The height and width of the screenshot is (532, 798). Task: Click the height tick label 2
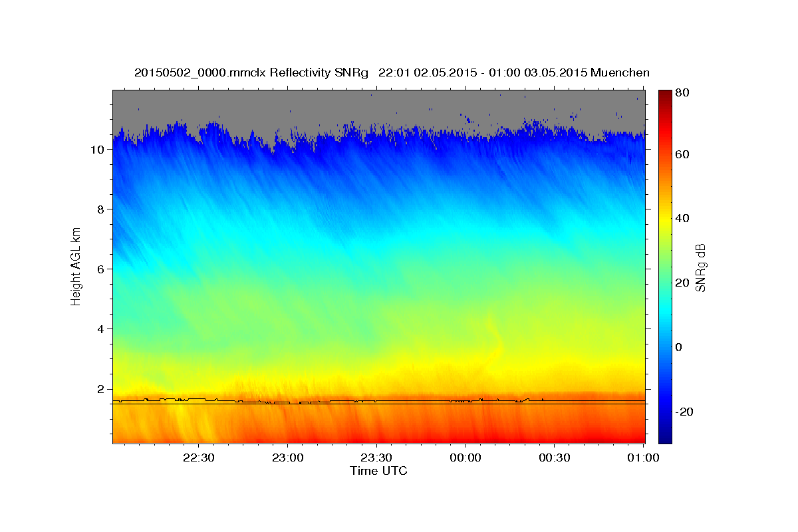pyautogui.click(x=102, y=389)
